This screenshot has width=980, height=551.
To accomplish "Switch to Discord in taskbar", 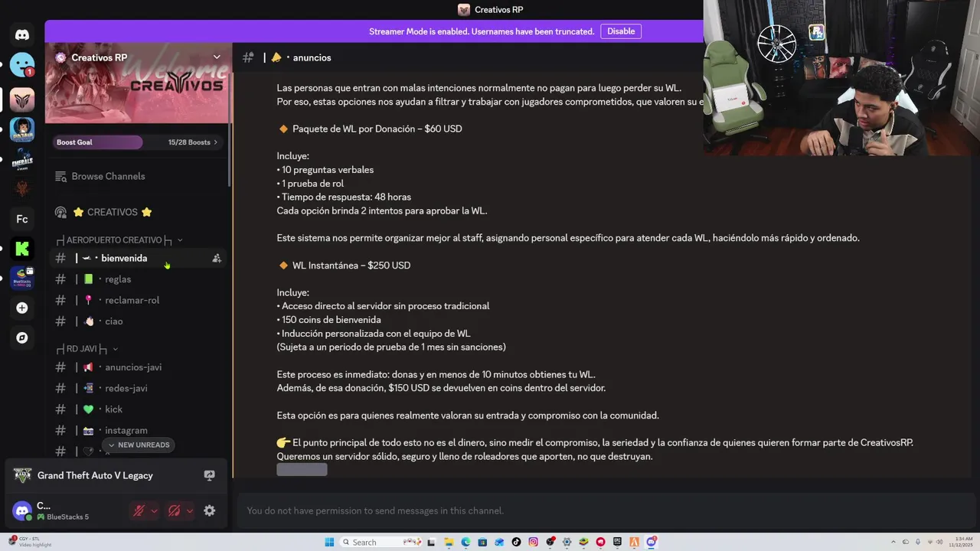I will 651,542.
